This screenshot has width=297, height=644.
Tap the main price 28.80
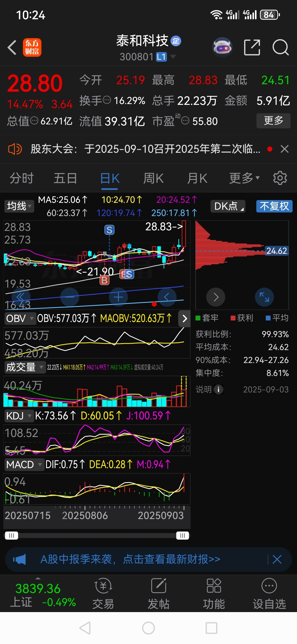(35, 83)
